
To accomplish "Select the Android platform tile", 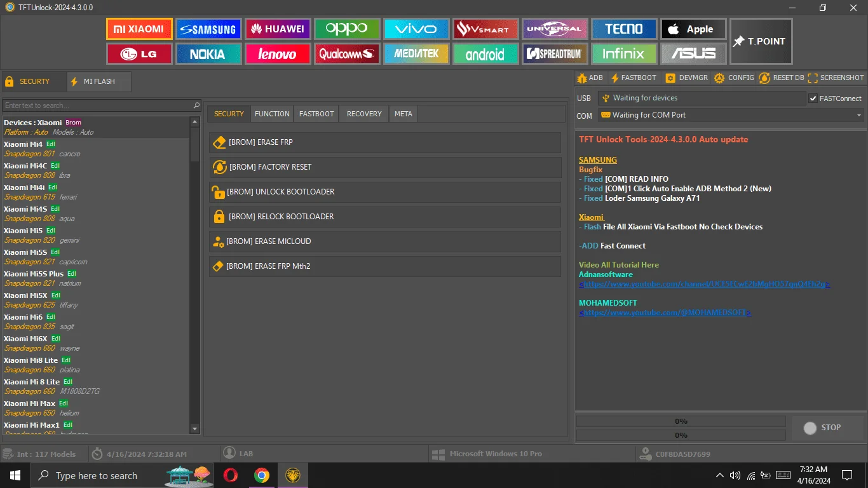I will click(485, 54).
